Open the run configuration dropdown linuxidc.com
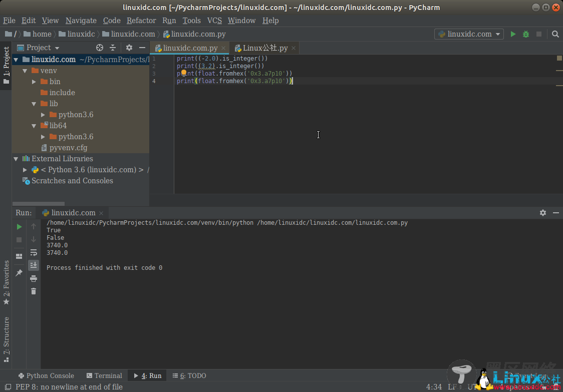This screenshot has width=563, height=392. [469, 34]
